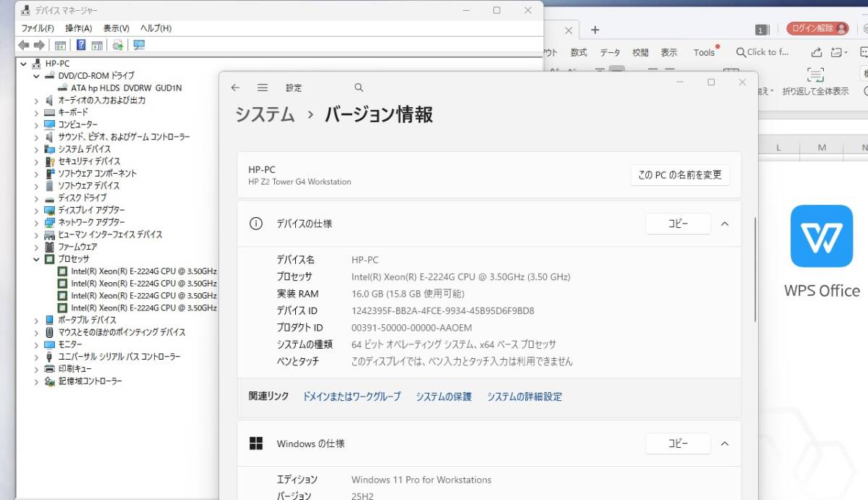
Task: Open the Settings hamburger menu
Action: click(x=261, y=87)
